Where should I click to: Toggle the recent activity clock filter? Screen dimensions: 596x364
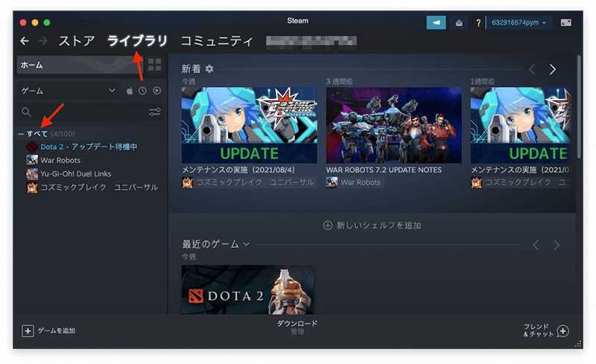pos(142,91)
